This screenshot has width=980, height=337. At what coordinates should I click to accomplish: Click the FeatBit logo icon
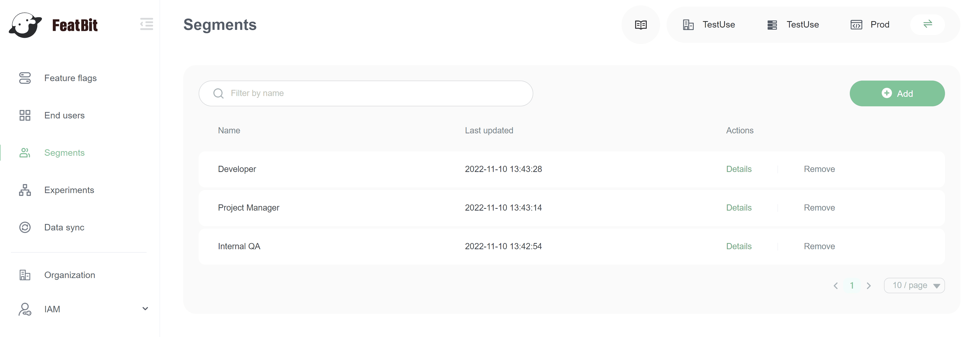pos(25,25)
